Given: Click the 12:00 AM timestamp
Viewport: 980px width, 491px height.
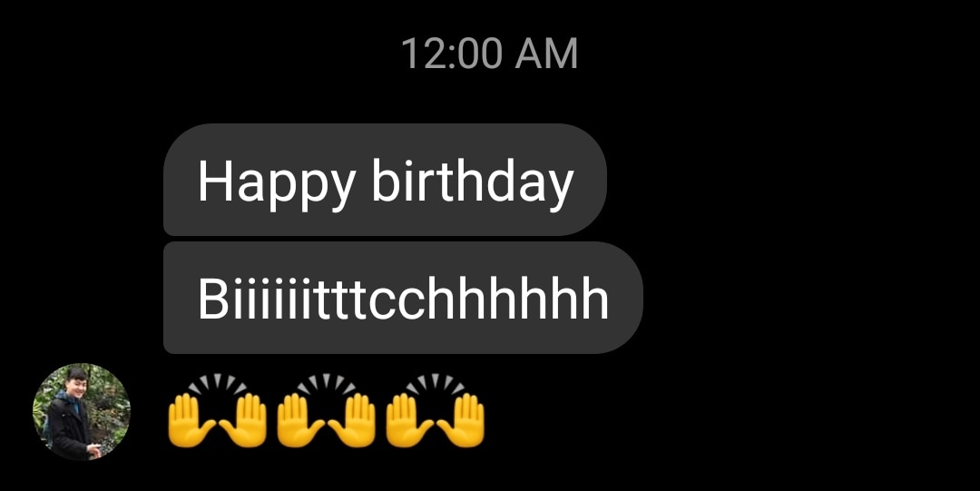Looking at the screenshot, I should tap(489, 54).
